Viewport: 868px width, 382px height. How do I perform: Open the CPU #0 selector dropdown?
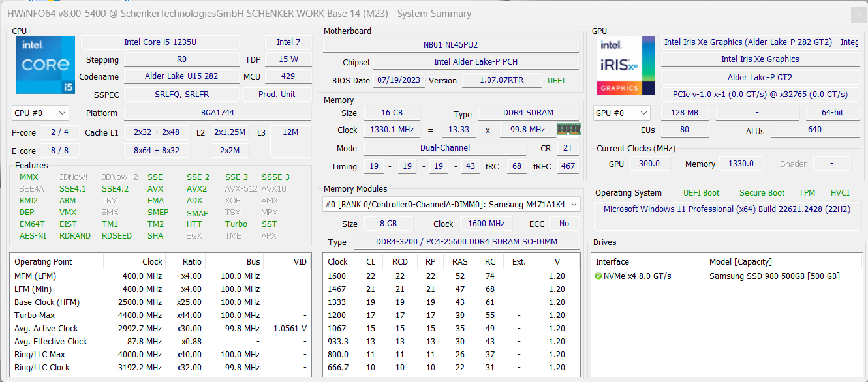(x=40, y=113)
